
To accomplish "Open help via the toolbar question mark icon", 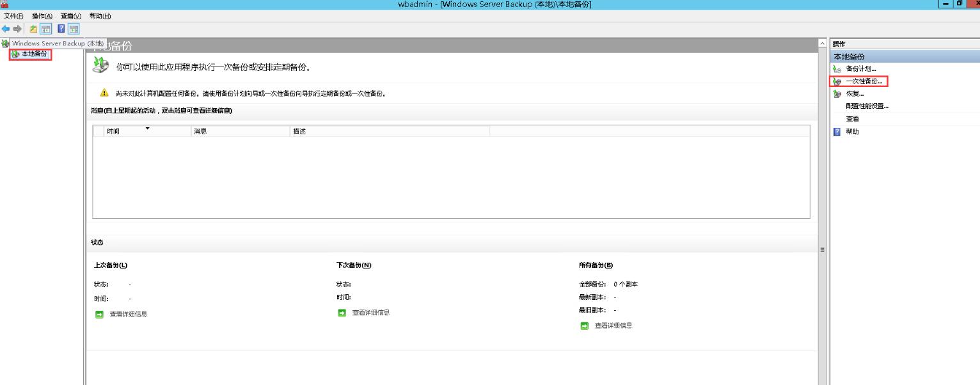I will click(61, 29).
